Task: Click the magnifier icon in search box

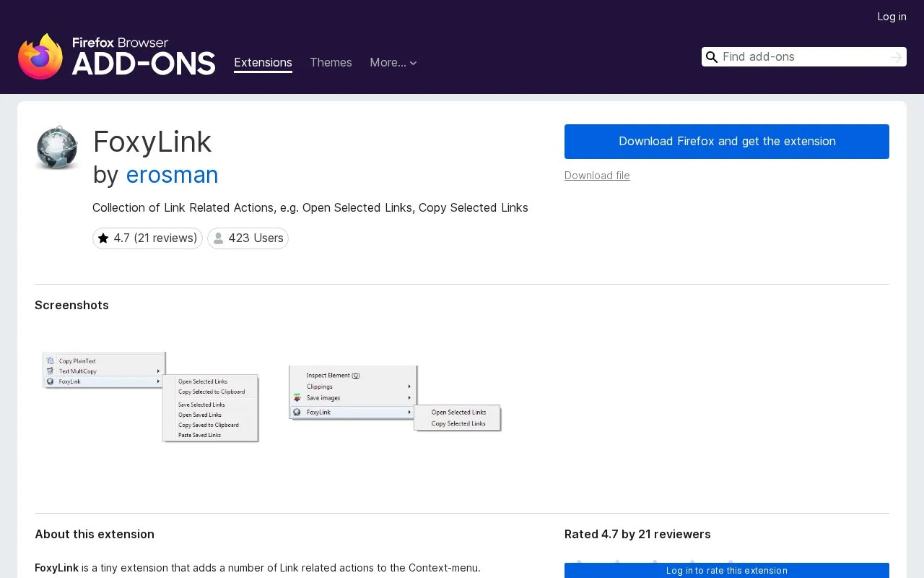Action: pyautogui.click(x=712, y=57)
